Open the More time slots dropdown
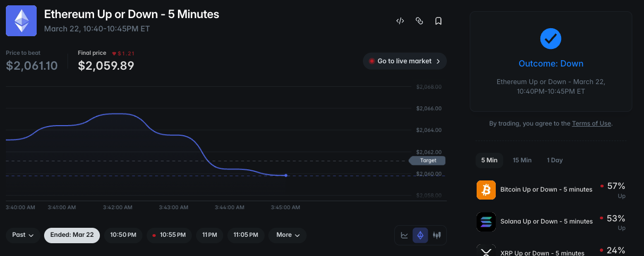The width and height of the screenshot is (644, 256). pyautogui.click(x=288, y=235)
